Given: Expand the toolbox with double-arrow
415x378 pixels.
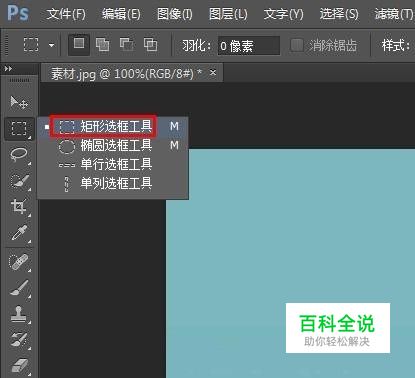Looking at the screenshot, I should [x=8, y=69].
